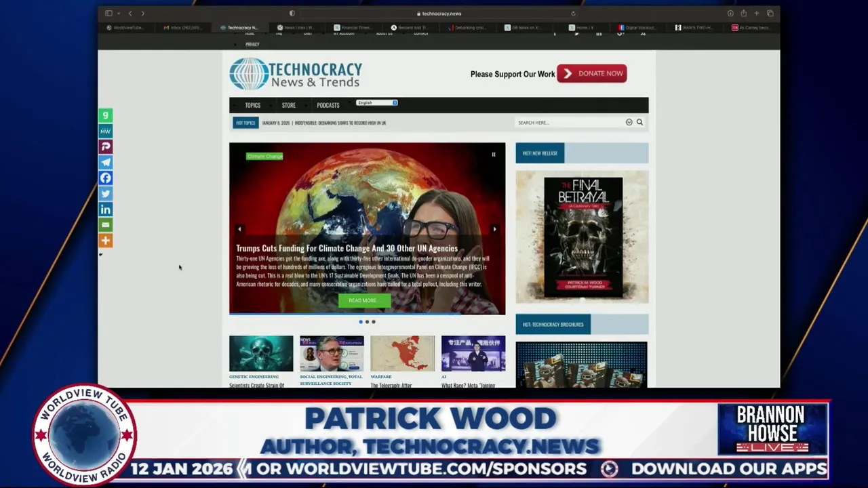Click the Technocracy News & Trends logo
The height and width of the screenshot is (488, 868).
(x=296, y=74)
